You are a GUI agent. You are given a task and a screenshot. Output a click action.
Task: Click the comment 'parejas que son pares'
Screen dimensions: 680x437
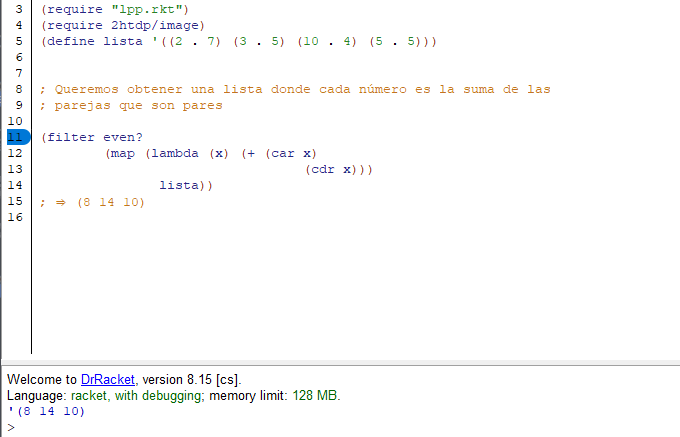(x=131, y=105)
